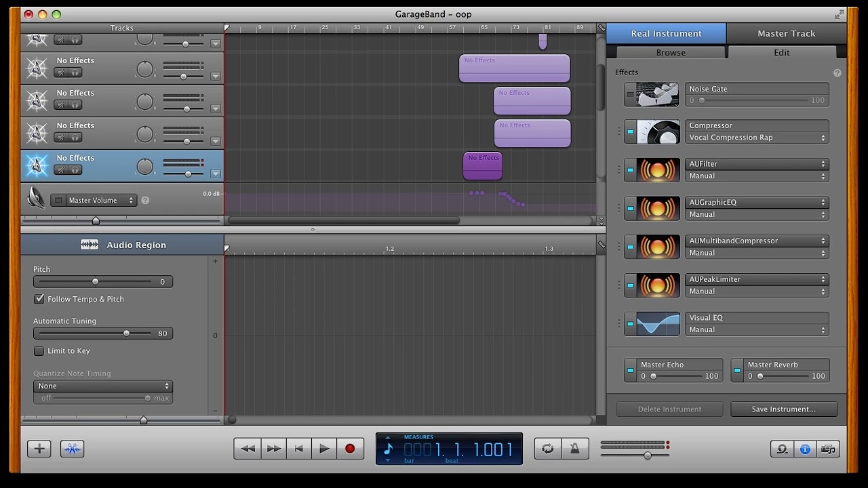Expand automation triangle on the highlighted track
The image size is (868, 488).
[x=216, y=174]
